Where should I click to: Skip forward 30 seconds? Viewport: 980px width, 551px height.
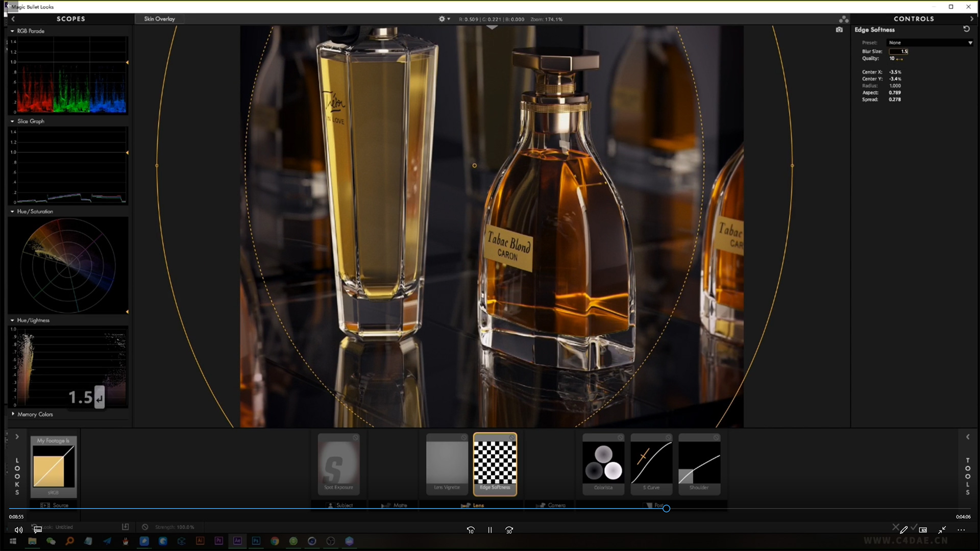[x=509, y=530]
